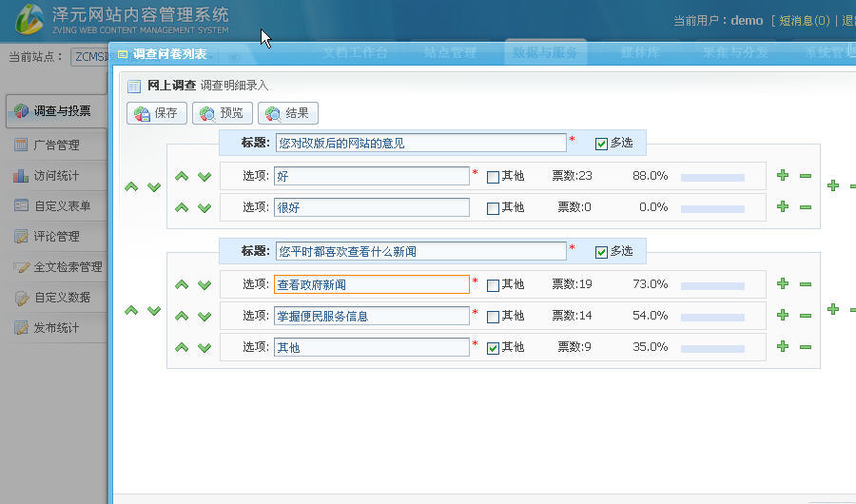Click the 保存 button
The image size is (856, 504).
click(157, 113)
